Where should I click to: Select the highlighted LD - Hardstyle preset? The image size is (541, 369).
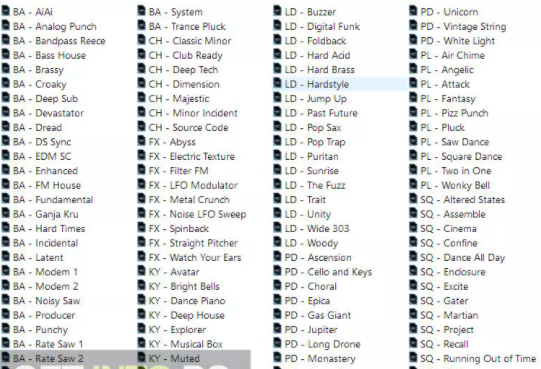340,84
